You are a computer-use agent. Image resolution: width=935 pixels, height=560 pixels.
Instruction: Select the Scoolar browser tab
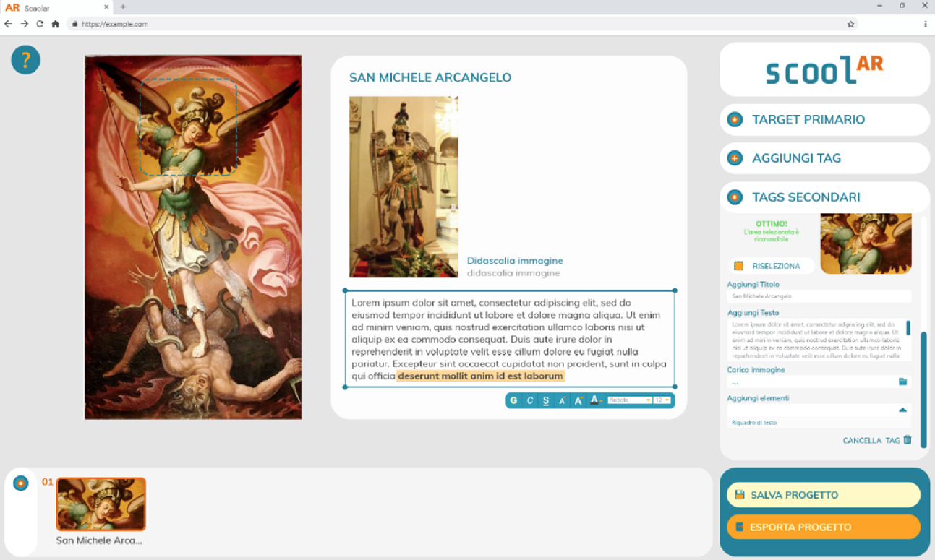pyautogui.click(x=56, y=7)
